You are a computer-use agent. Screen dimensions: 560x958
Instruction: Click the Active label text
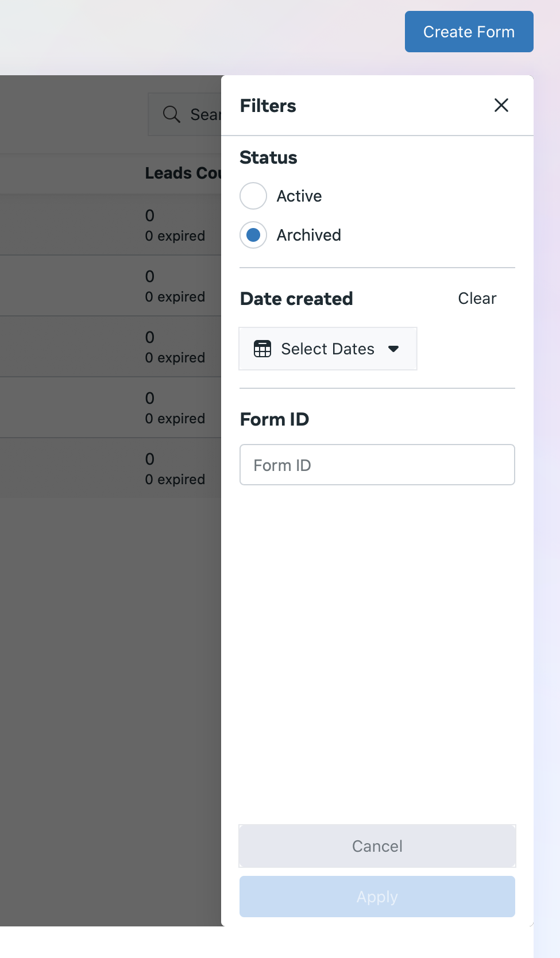point(299,196)
